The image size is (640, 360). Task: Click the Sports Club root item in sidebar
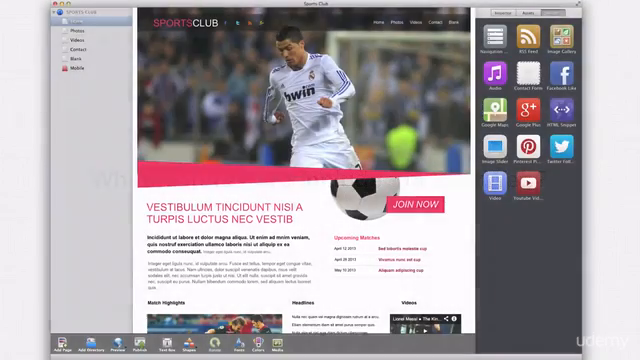point(91,12)
